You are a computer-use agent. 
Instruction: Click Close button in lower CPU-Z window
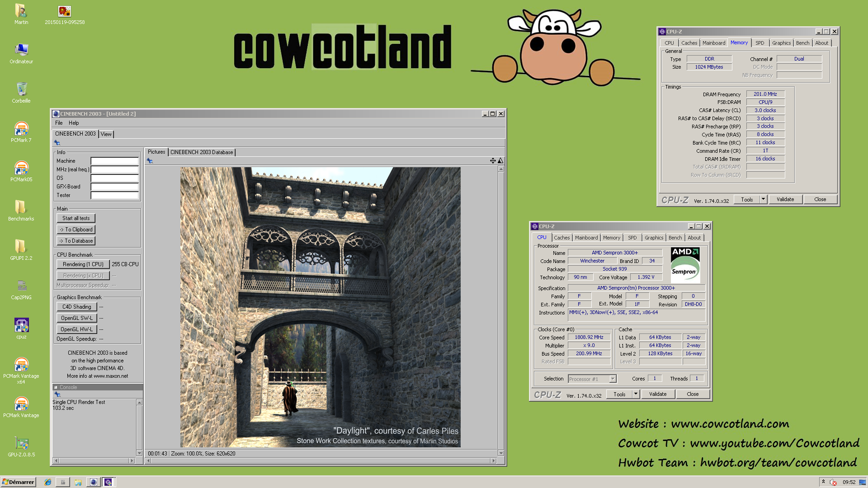693,394
